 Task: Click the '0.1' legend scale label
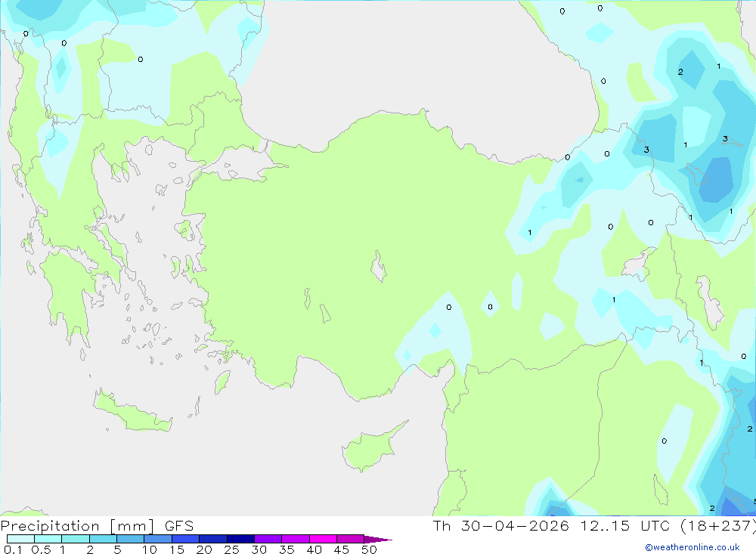tap(13, 549)
